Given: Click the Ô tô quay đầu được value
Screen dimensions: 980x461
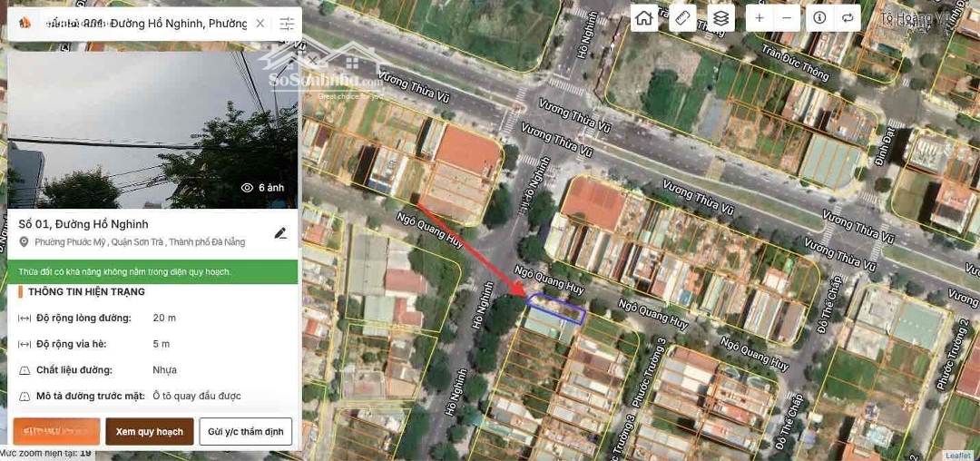Looking at the screenshot, I should tap(197, 396).
